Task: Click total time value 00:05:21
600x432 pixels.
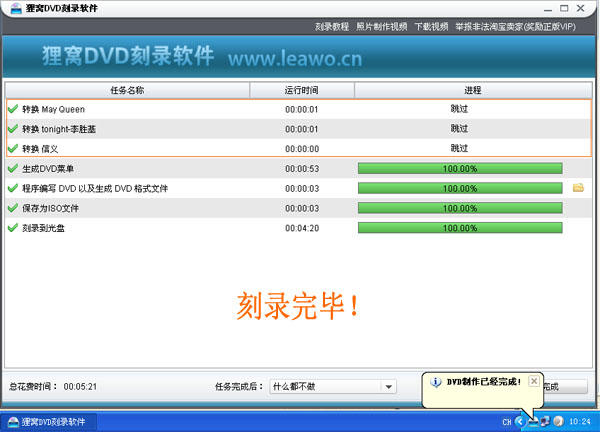Action: (80, 386)
